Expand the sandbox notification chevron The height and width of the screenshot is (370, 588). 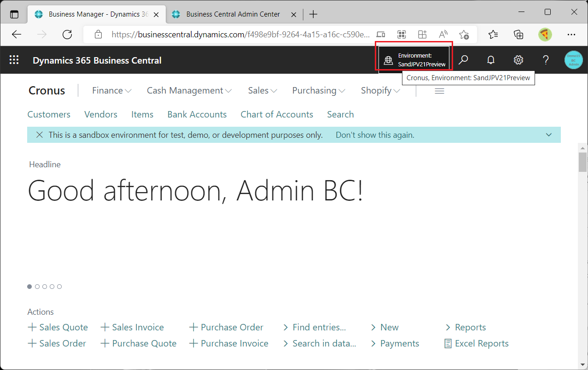pos(548,135)
